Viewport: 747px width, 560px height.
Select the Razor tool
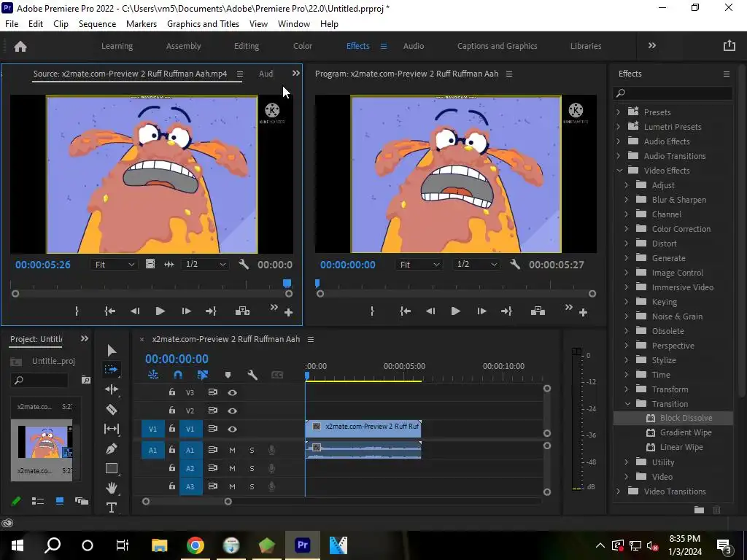pos(112,409)
